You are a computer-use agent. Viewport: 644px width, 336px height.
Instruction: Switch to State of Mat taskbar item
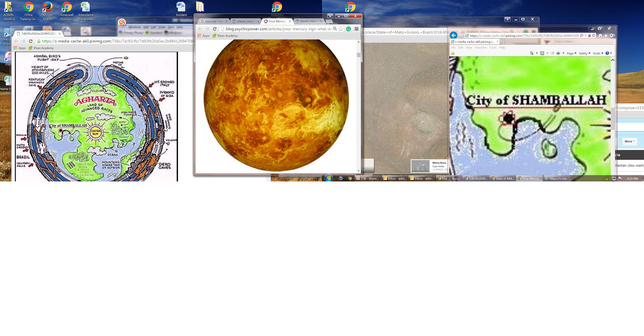[503, 178]
